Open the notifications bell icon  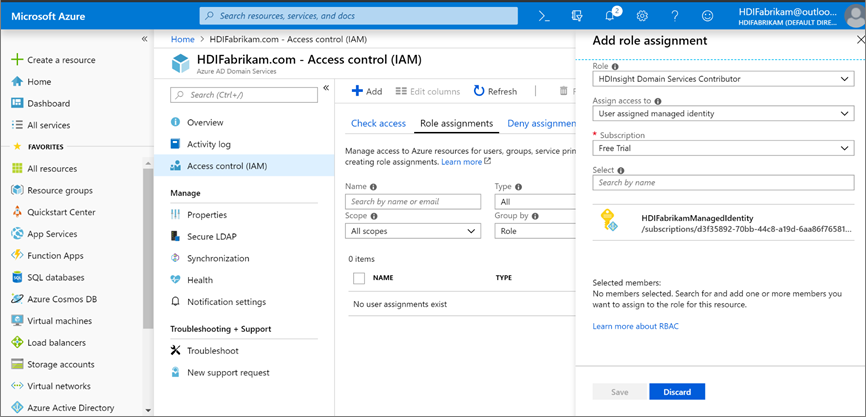point(609,16)
